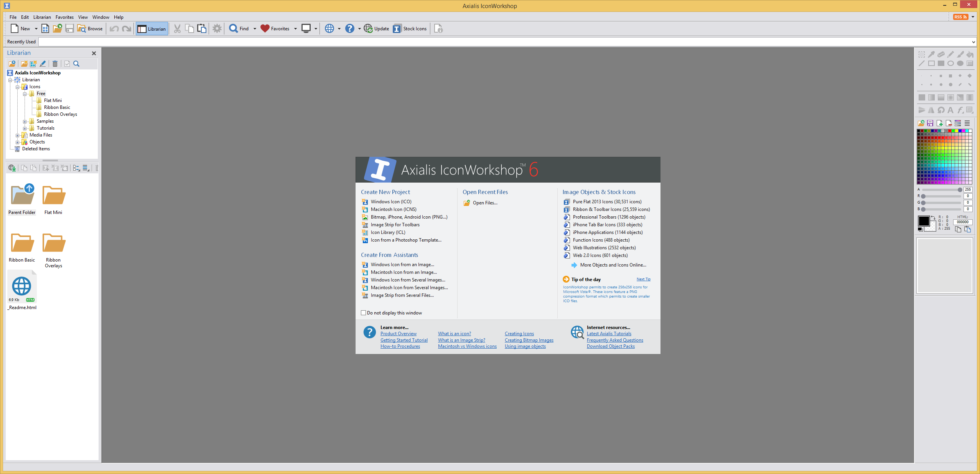Viewport: 980px width, 474px height.
Task: Click the RSS feed button
Action: (960, 17)
